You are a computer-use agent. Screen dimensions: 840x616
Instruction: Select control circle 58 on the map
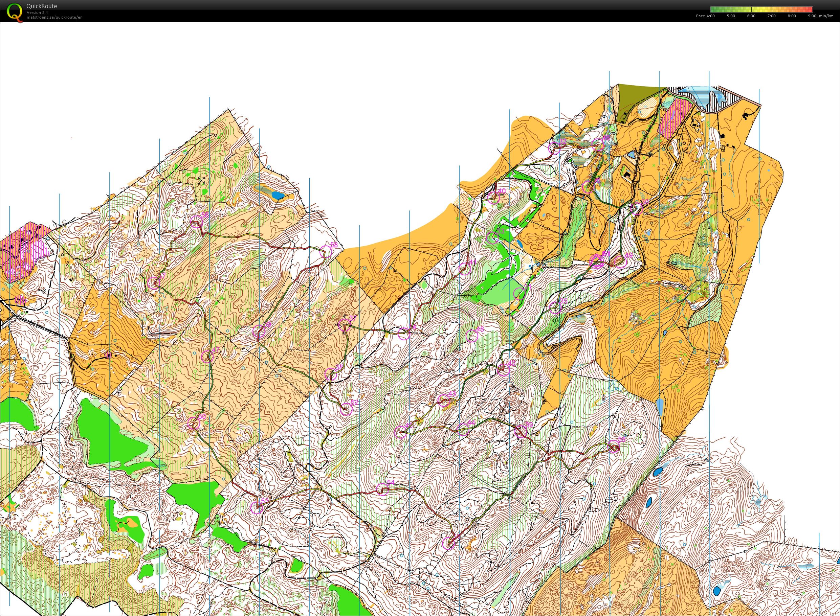[326, 252]
